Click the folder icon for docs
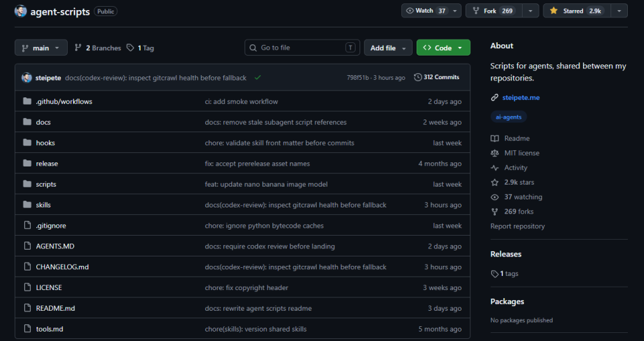Screen dimensions: 644x341 (27, 121)
